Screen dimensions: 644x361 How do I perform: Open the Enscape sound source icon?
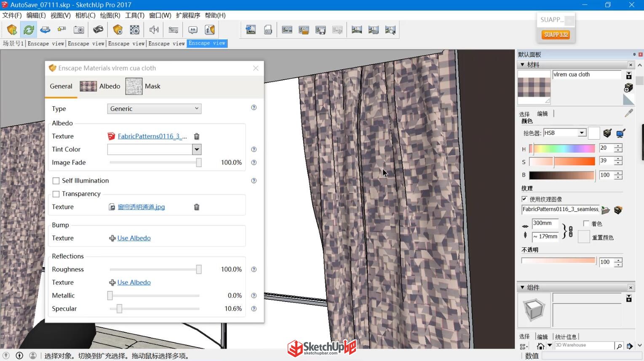[x=154, y=30]
